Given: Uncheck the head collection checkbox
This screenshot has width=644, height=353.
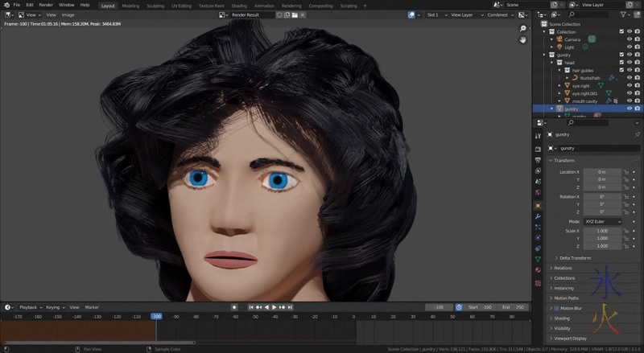Looking at the screenshot, I should [x=621, y=62].
